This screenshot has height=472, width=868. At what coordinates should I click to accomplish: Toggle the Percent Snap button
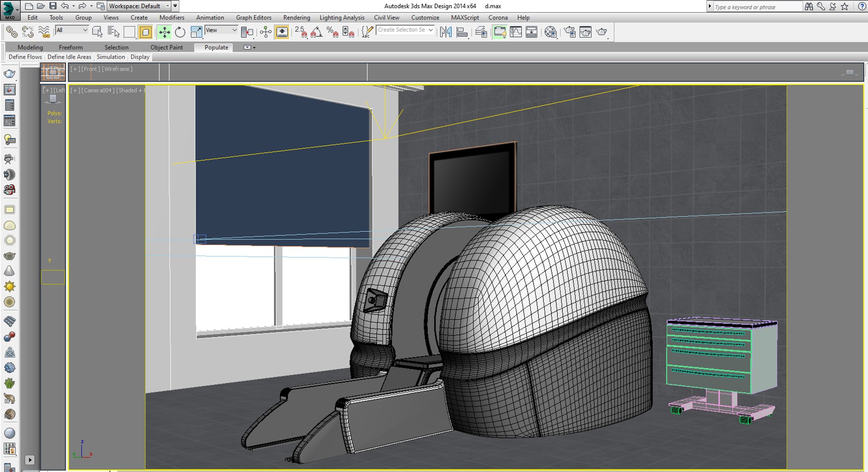pos(332,32)
